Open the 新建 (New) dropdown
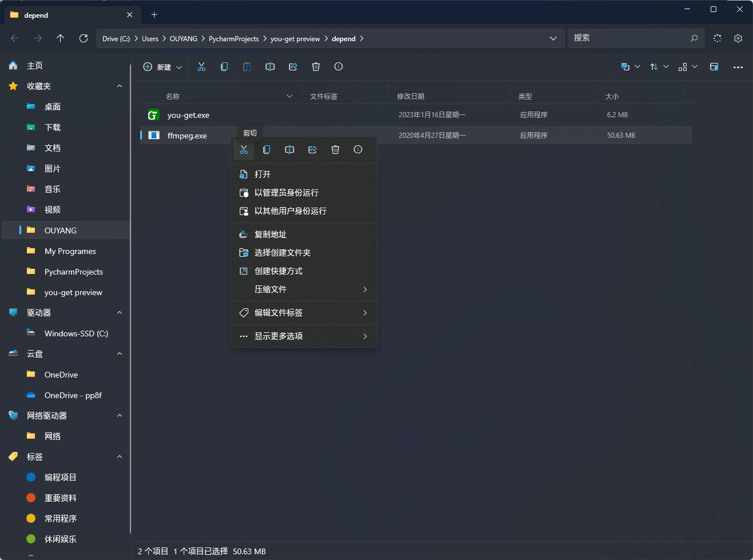Viewport: 753px width, 560px height. tap(163, 67)
